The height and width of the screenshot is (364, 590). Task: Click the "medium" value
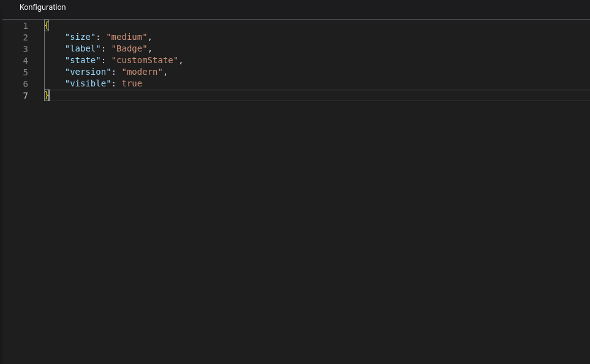(127, 37)
